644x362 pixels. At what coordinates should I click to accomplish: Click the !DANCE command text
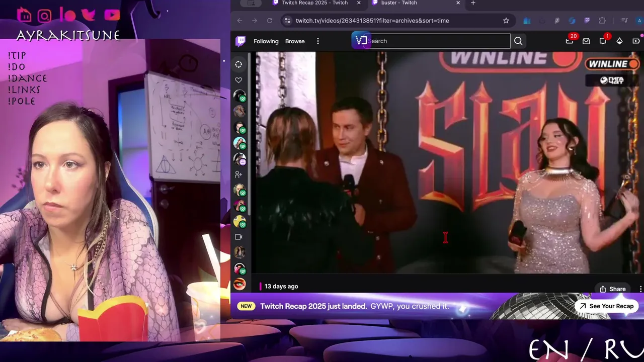(x=27, y=78)
